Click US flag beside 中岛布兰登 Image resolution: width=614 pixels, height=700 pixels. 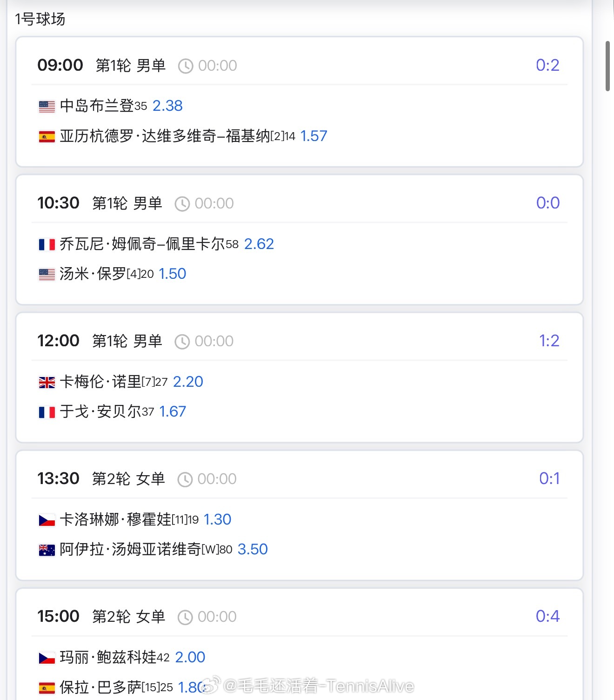[47, 107]
